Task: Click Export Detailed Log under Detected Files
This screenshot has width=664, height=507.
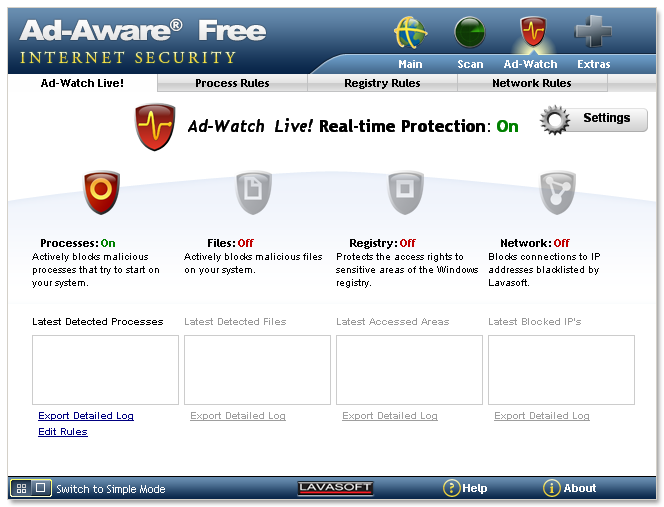Action: 238,416
